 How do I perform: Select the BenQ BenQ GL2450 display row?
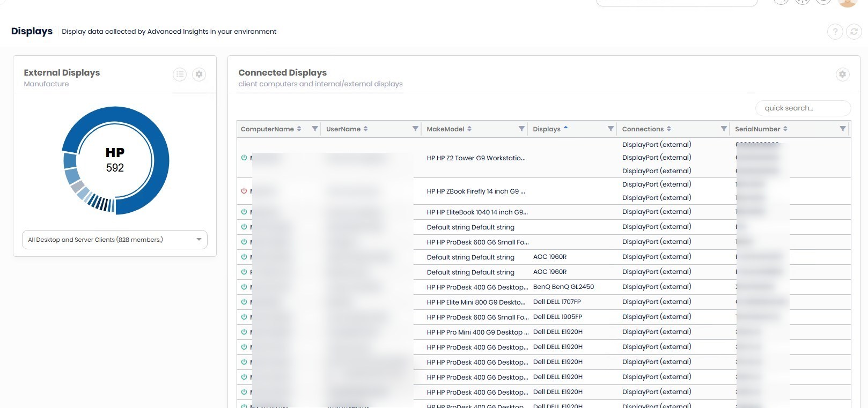[x=563, y=287]
